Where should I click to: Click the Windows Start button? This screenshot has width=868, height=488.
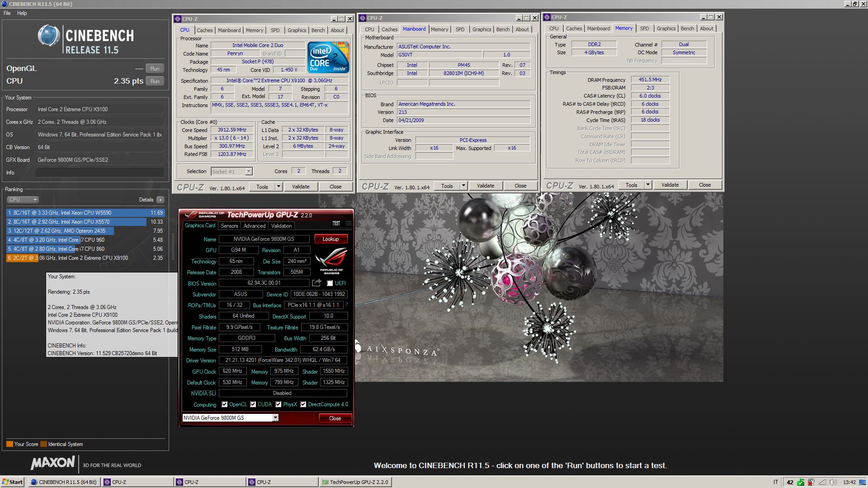coord(12,482)
